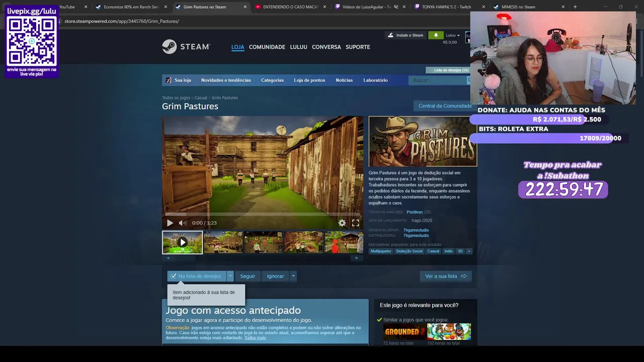The height and width of the screenshot is (362, 644).
Task: Click the Grim Pastures header capsule image
Action: pos(423,141)
